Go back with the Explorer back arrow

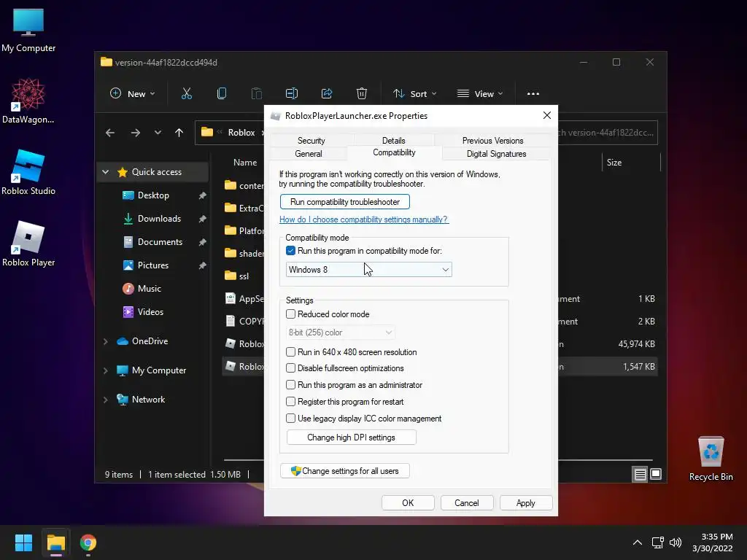(x=110, y=133)
